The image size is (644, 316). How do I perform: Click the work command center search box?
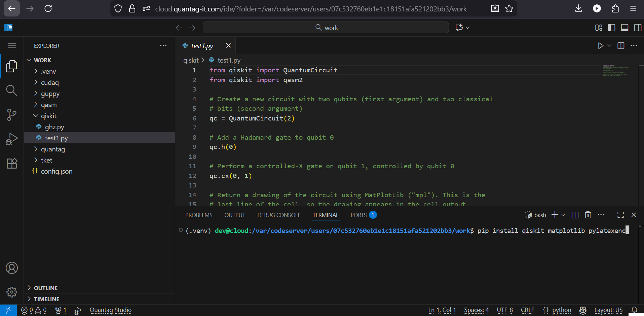click(326, 28)
